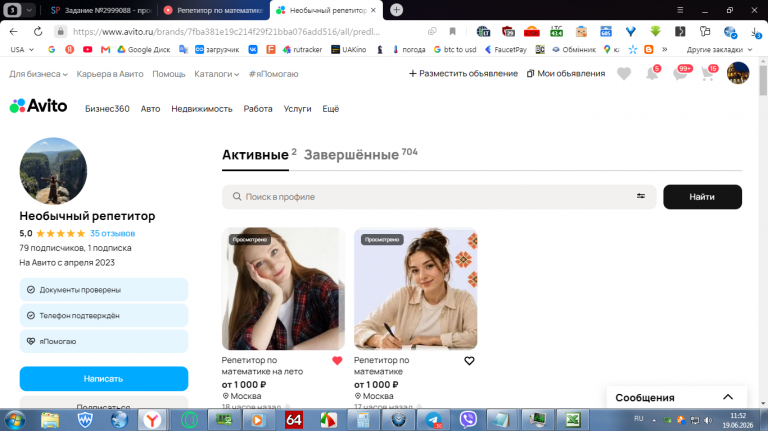Viewport: 768px width, 431px height.
Task: Open tab list dropdown next to browser logo
Action: (29, 10)
